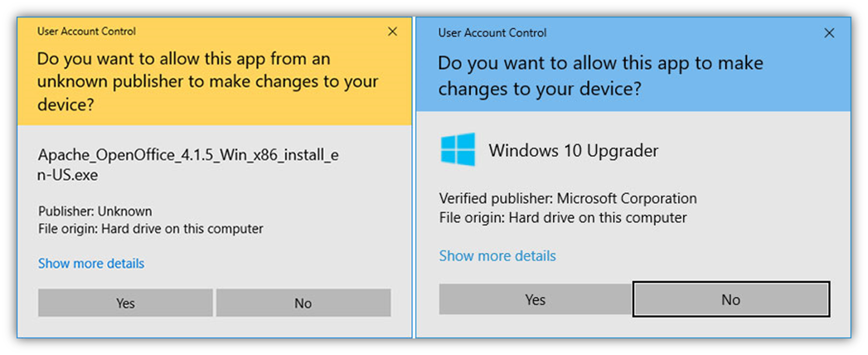Click the Windows logo icon beside Windows 10 Upgrader

[x=458, y=149]
